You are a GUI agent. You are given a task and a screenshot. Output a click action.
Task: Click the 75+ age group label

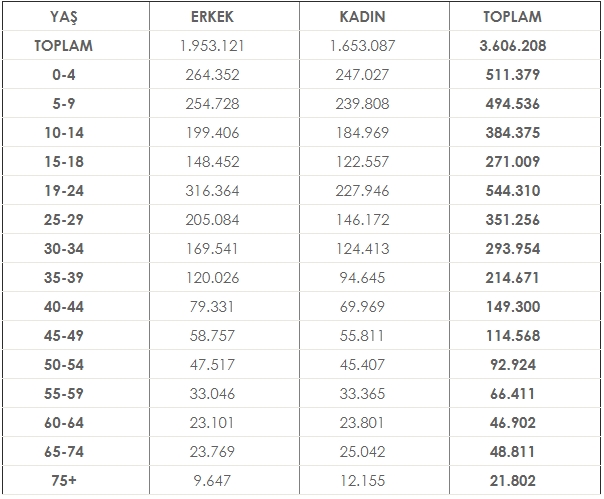click(x=65, y=480)
